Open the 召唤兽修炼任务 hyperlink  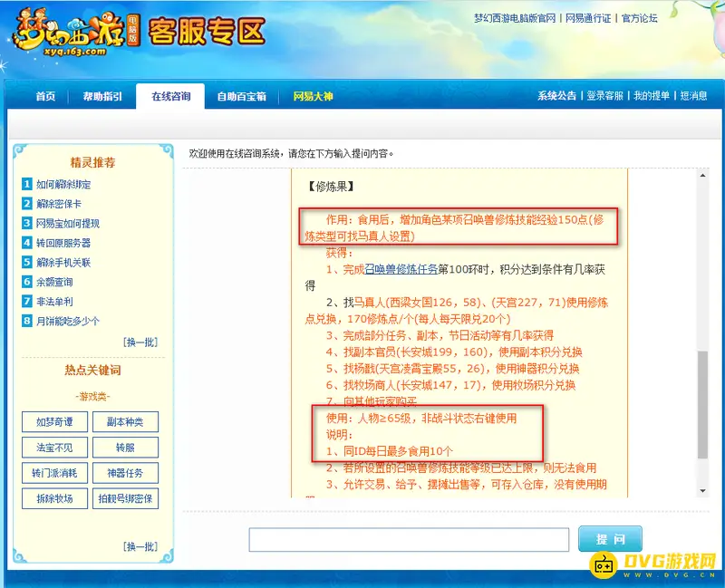tap(401, 269)
